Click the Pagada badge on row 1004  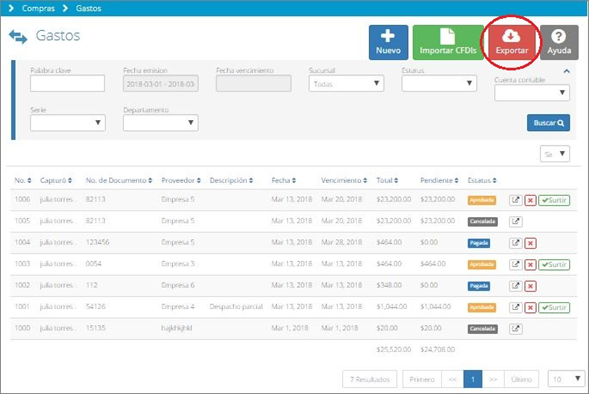[x=479, y=243]
